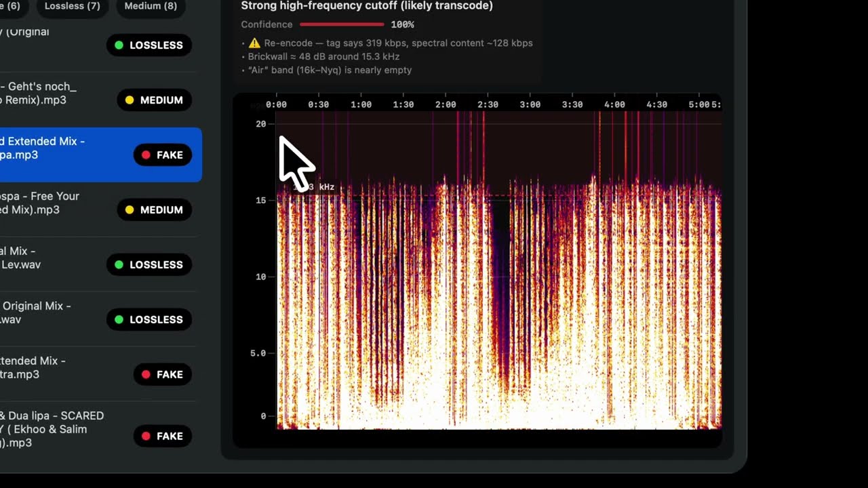Click the kHz cutoff label on the spectrogram
868x488 pixels.
pyautogui.click(x=317, y=187)
